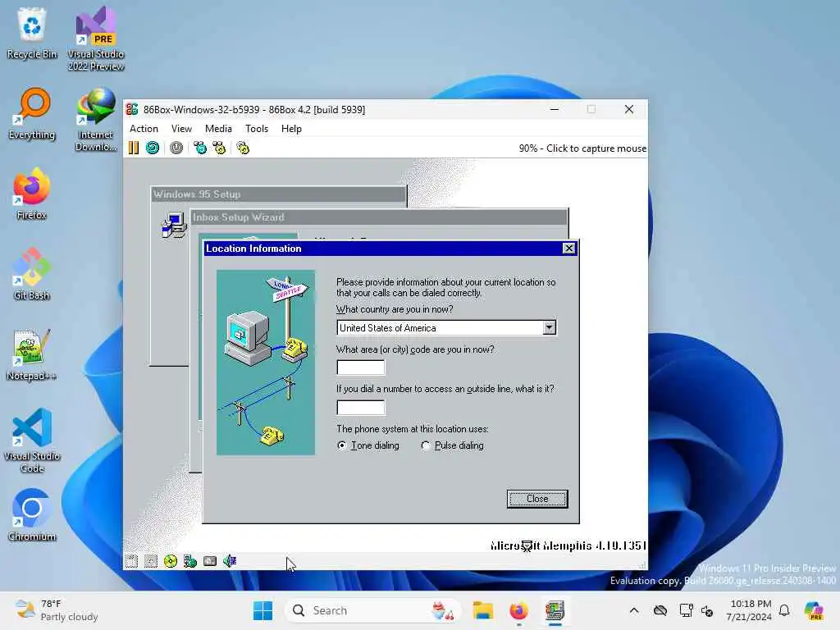This screenshot has width=840, height=630.
Task: Hard reset the emulated machine
Action: click(153, 148)
